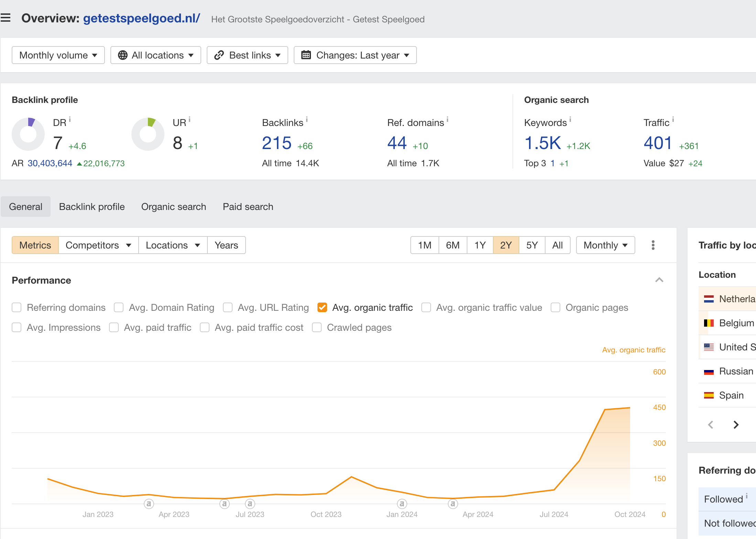Open the 44 ref. domains link

pyautogui.click(x=397, y=143)
